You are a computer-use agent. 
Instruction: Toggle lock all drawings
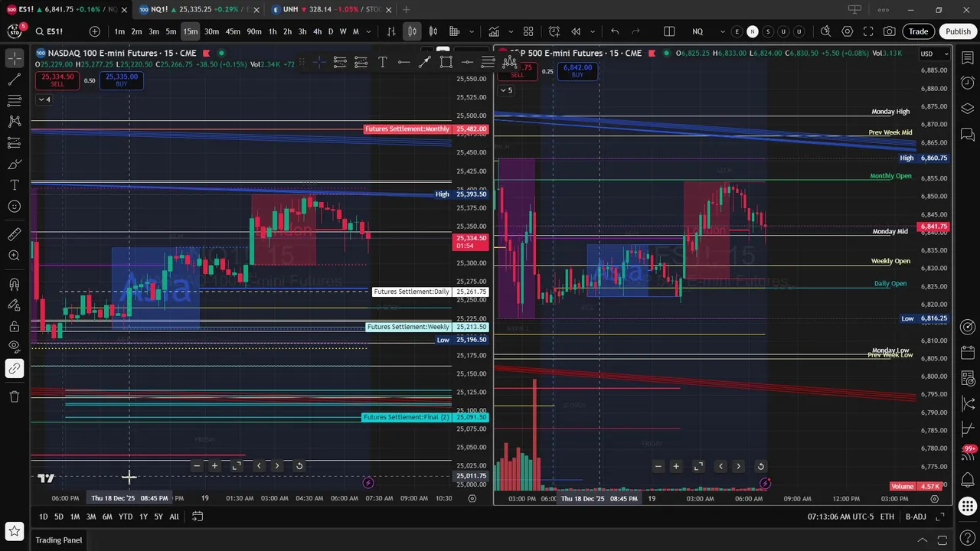pyautogui.click(x=14, y=327)
